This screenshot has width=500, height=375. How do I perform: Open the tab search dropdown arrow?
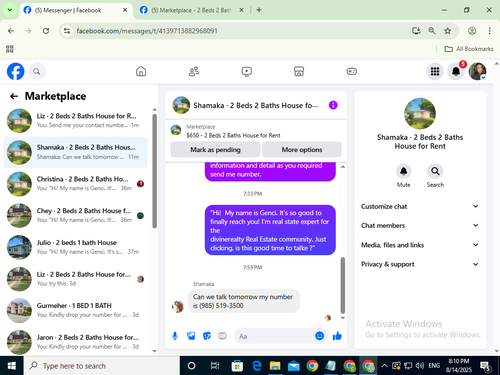10,10
